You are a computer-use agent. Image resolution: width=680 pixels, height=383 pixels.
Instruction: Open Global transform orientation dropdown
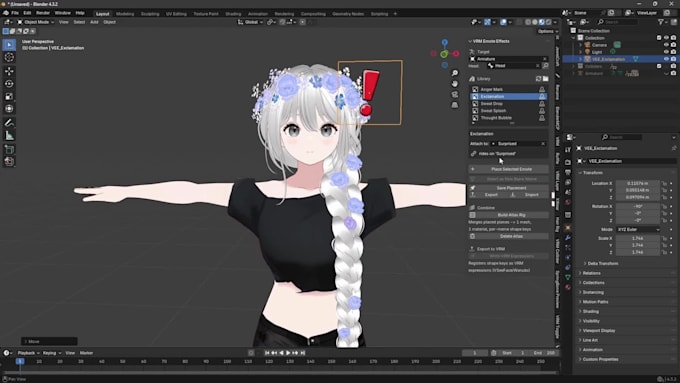250,22
